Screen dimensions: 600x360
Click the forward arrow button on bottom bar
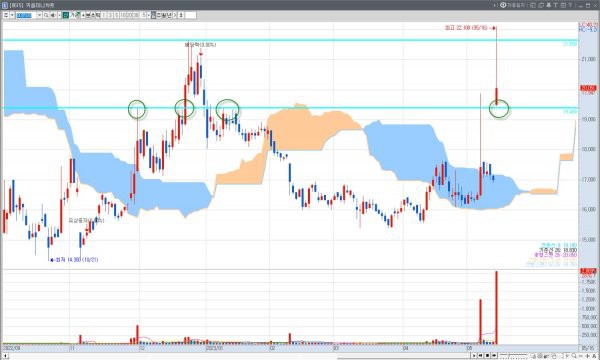494,355
